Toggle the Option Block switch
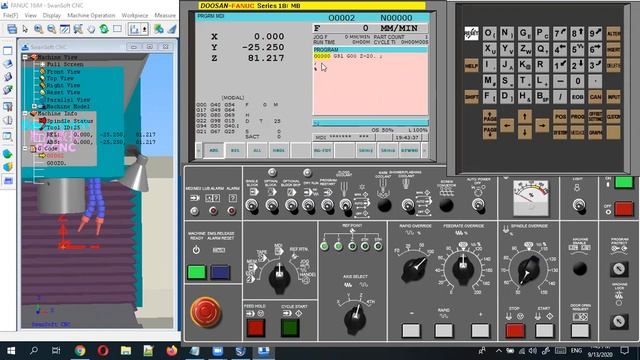Screen dimensions: 640x360 click(272, 205)
